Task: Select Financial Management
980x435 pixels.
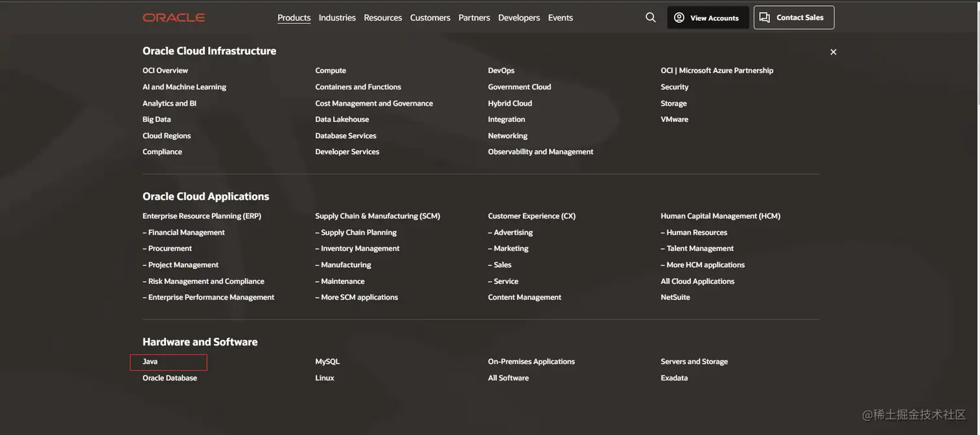Action: (x=183, y=232)
